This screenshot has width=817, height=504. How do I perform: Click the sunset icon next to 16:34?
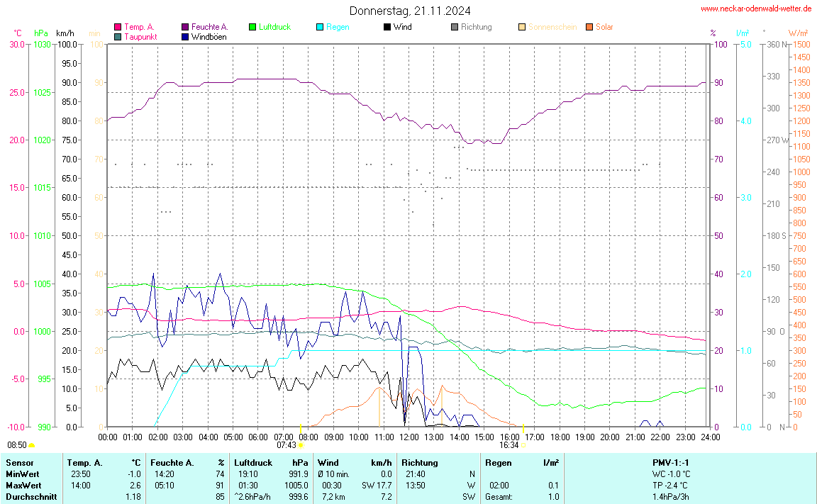pos(525,446)
